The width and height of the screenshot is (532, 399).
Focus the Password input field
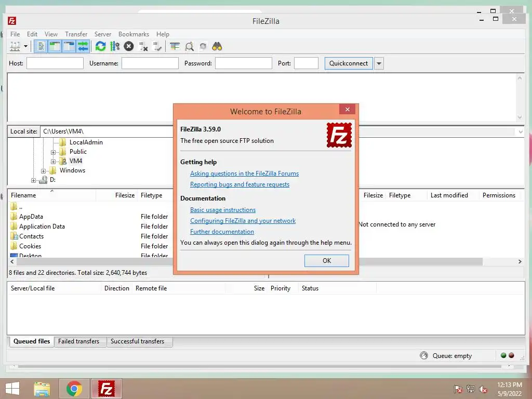tap(243, 63)
